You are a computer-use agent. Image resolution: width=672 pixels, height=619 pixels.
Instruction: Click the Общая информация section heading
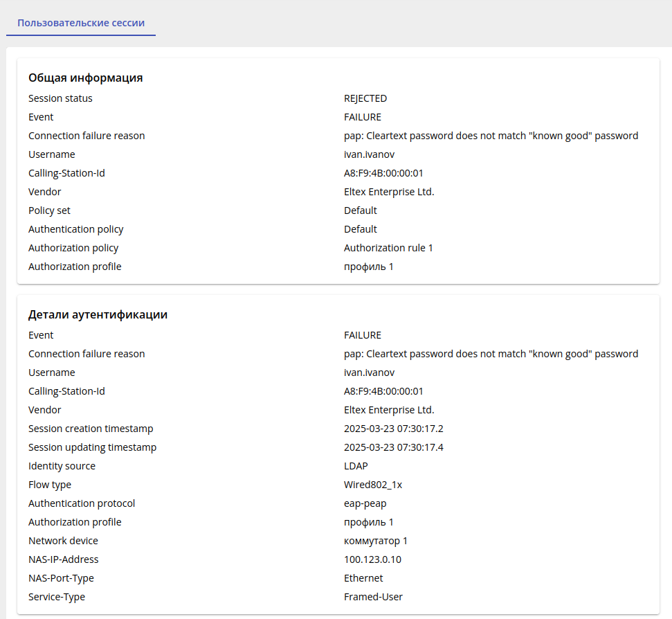85,78
